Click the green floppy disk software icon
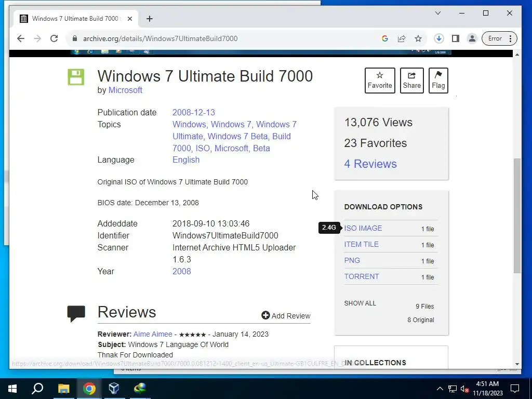 [76, 77]
